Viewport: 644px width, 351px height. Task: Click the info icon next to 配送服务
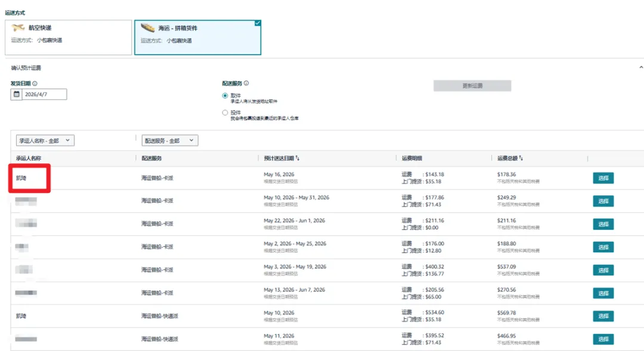[x=246, y=83]
